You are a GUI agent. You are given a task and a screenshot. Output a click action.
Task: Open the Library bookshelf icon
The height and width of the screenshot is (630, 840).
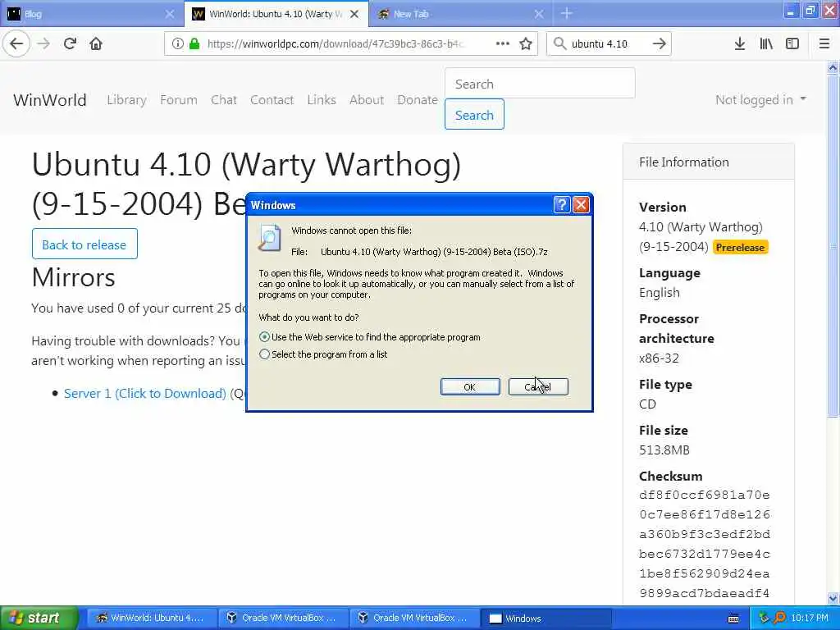point(766,44)
